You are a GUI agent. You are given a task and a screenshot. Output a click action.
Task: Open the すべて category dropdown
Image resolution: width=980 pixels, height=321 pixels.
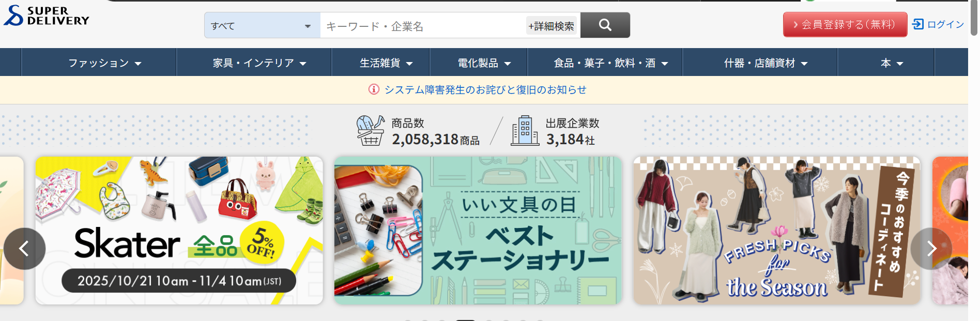click(262, 25)
